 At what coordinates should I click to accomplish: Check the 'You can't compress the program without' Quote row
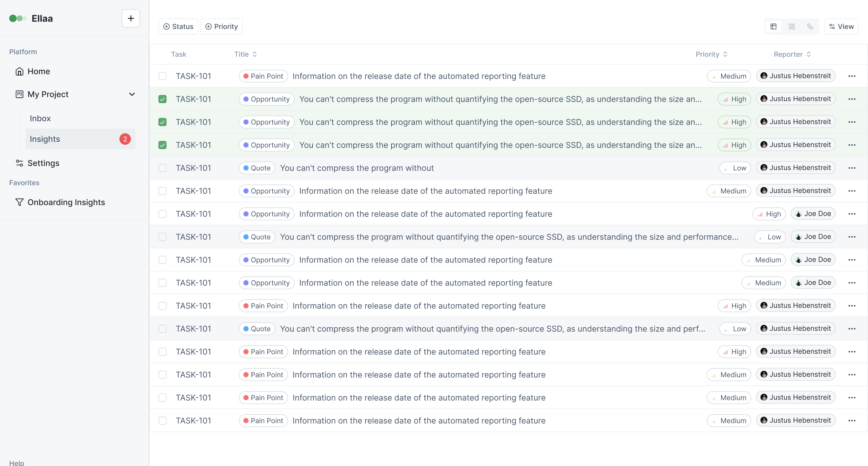(163, 168)
